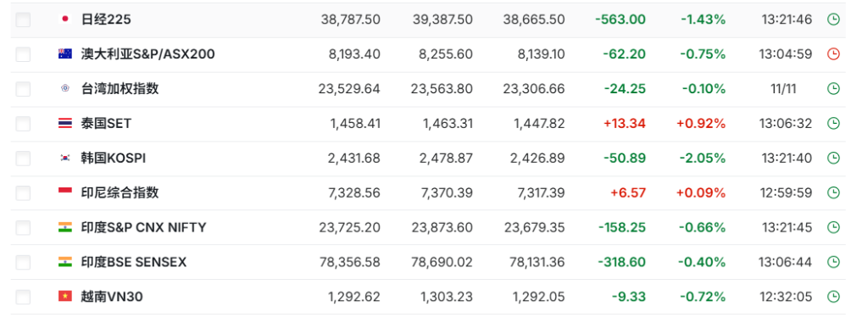Click the -2.05% change value for 韩国KOSPI

(x=703, y=158)
